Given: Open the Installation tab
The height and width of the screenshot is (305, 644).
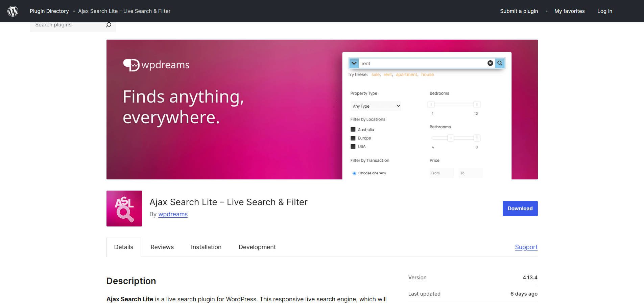Looking at the screenshot, I should pyautogui.click(x=206, y=247).
